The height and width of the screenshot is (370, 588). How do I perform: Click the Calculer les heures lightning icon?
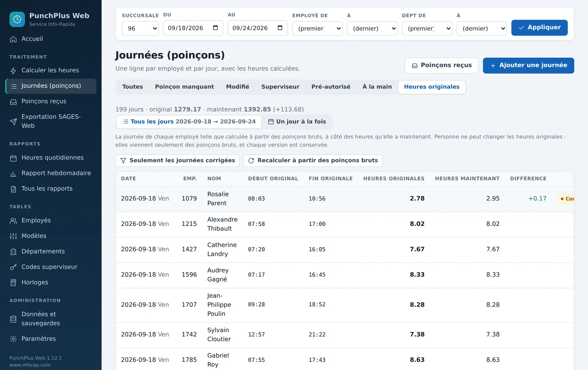[13, 71]
